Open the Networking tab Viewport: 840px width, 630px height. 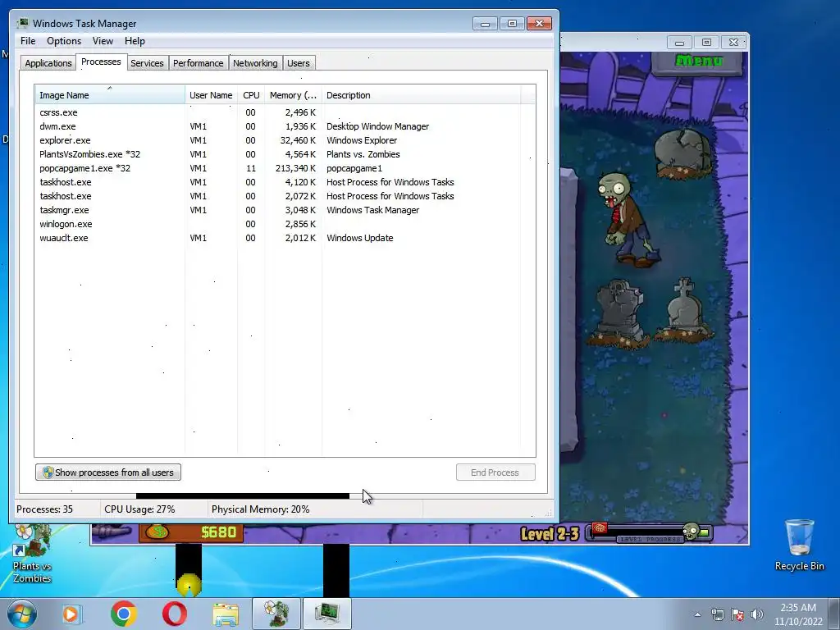click(255, 63)
